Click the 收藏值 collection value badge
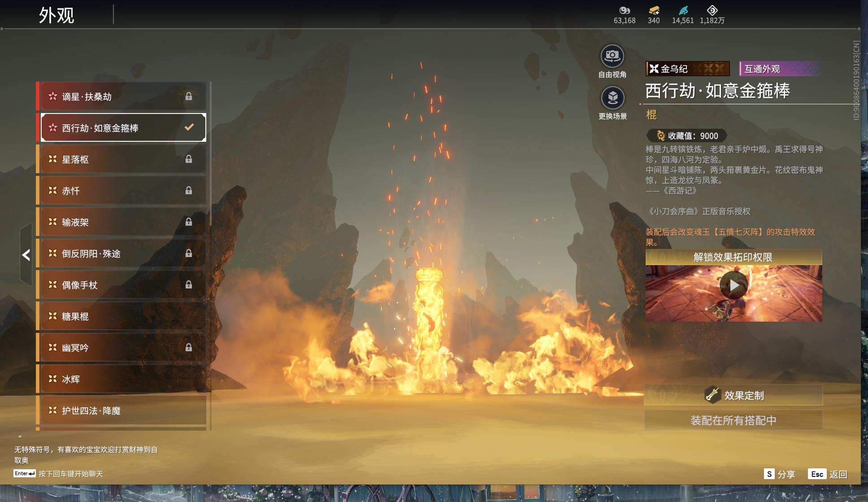The image size is (868, 502). (x=686, y=135)
